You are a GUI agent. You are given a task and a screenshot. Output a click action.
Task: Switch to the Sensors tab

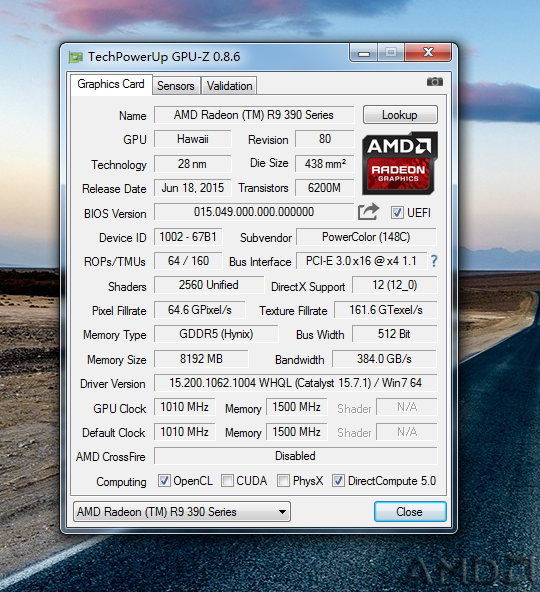pos(176,86)
